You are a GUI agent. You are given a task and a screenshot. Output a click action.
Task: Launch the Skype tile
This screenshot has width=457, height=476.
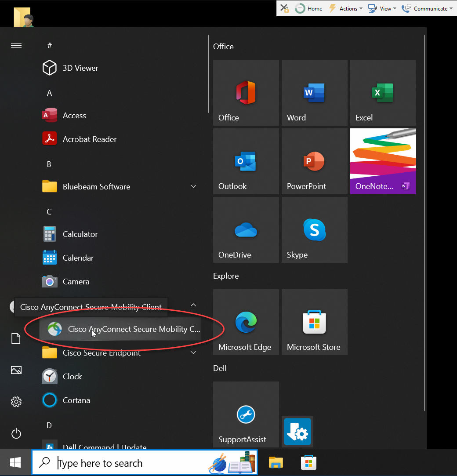pos(314,230)
